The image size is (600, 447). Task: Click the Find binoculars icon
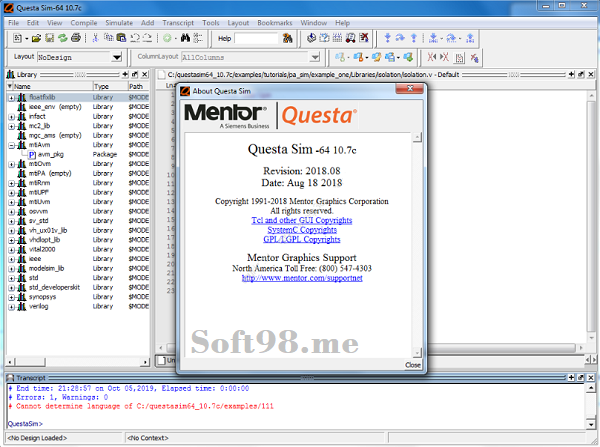[x=185, y=38]
